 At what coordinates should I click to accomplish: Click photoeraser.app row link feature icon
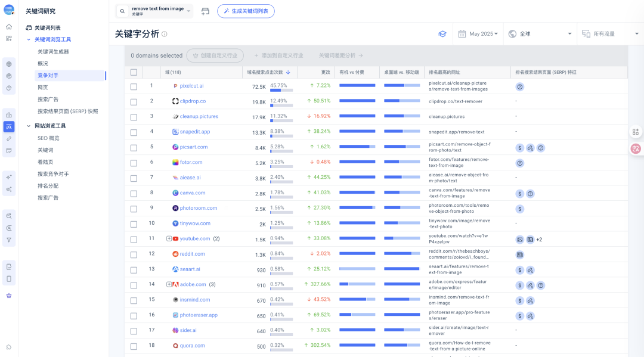[530, 316]
